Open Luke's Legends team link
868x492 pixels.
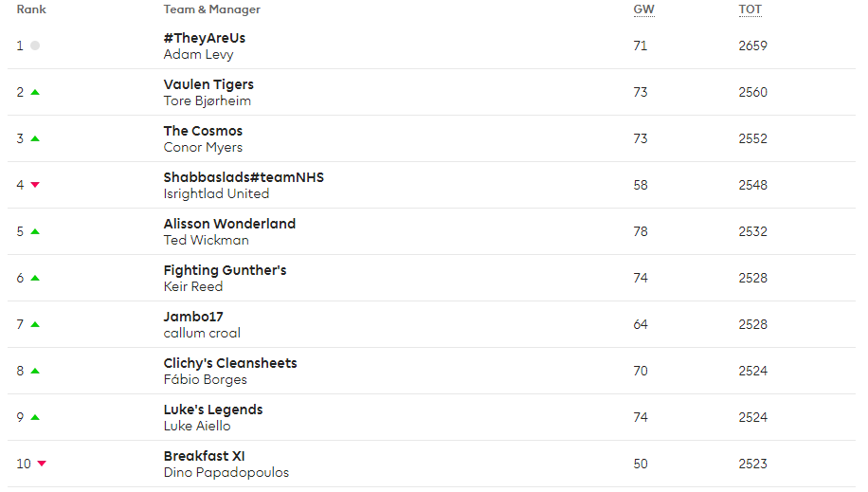(213, 410)
